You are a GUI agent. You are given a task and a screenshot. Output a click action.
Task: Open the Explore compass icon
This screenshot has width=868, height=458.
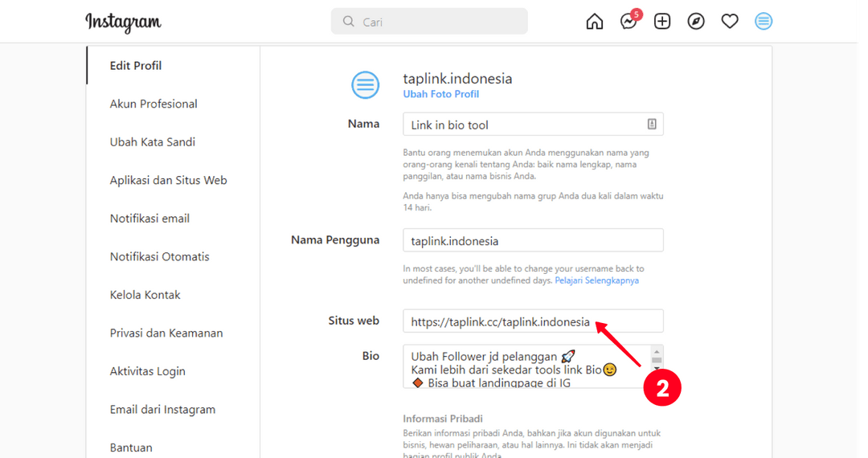696,22
